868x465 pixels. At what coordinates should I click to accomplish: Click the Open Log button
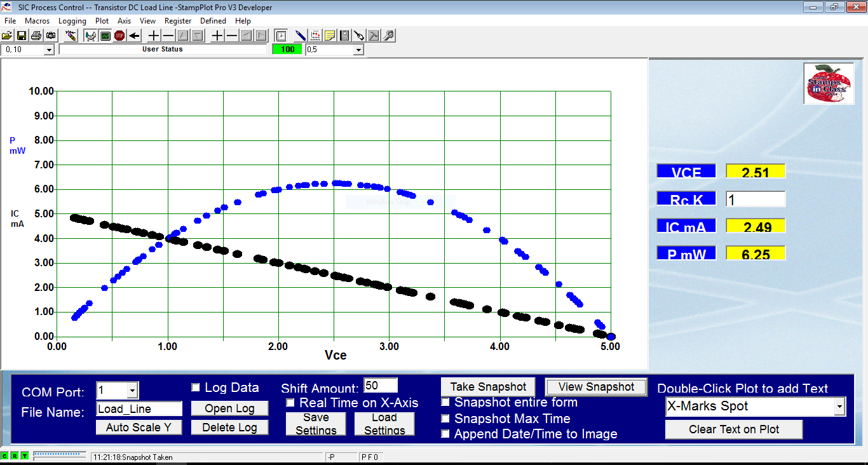tap(230, 408)
